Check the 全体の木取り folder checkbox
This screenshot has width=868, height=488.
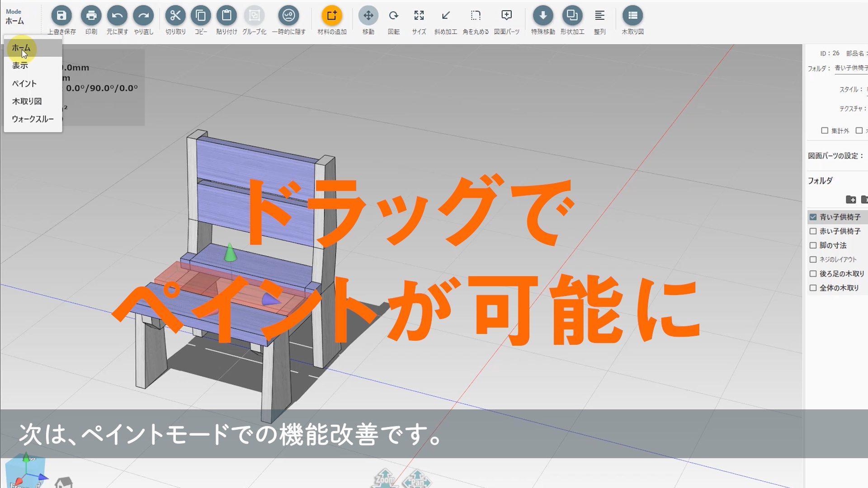pos(813,288)
